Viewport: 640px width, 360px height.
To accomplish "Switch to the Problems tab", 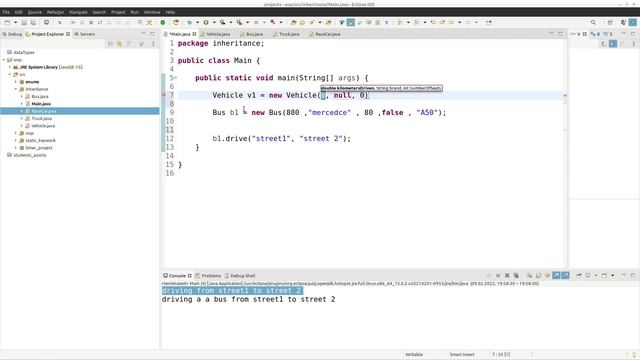I will point(208,276).
